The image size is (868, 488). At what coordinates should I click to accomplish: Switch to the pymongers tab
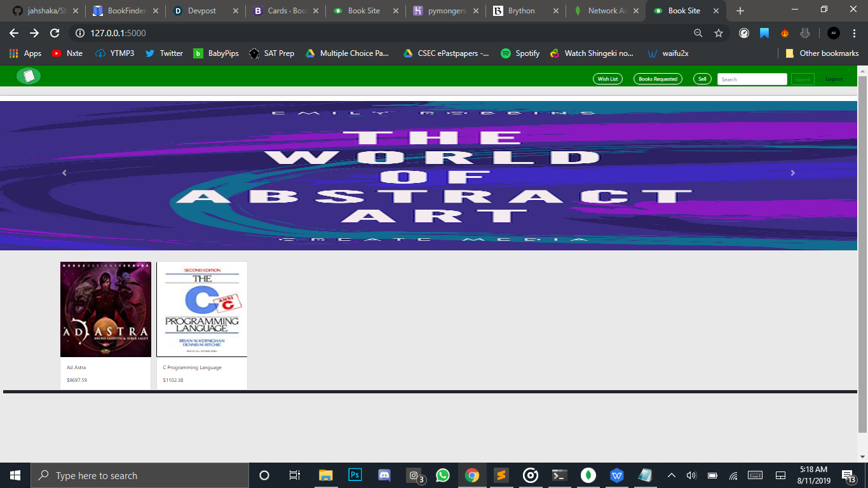[445, 11]
